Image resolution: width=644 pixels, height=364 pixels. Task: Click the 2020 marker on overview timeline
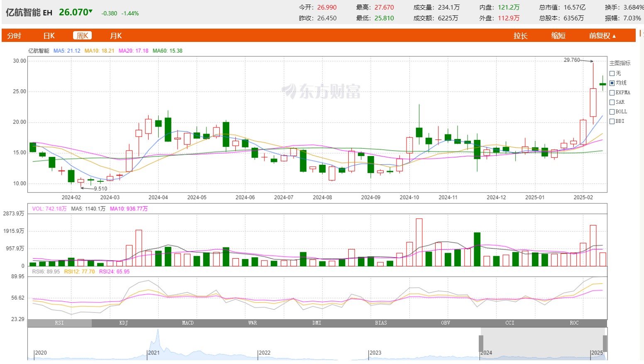(x=41, y=353)
